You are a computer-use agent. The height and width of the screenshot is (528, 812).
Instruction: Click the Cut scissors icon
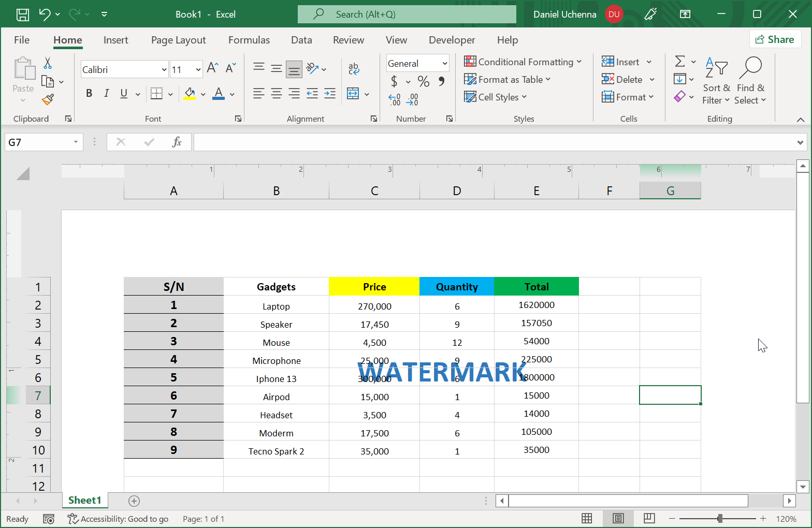click(x=48, y=63)
